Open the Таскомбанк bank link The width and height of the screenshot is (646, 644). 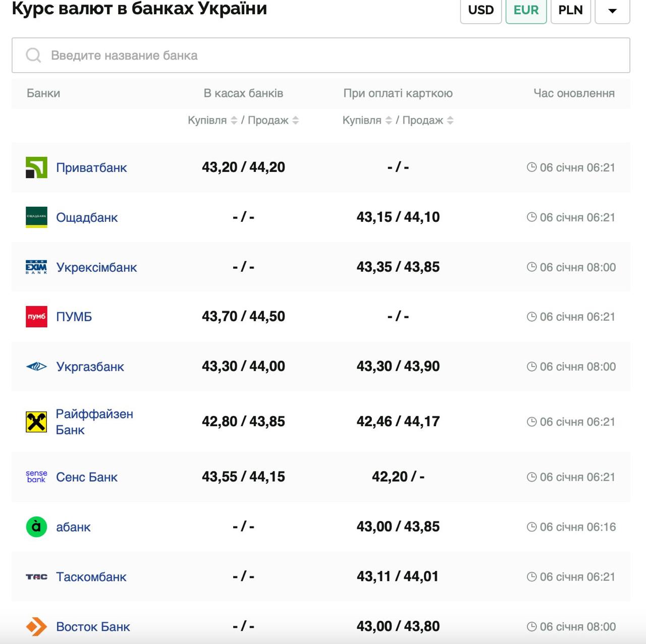tap(91, 577)
